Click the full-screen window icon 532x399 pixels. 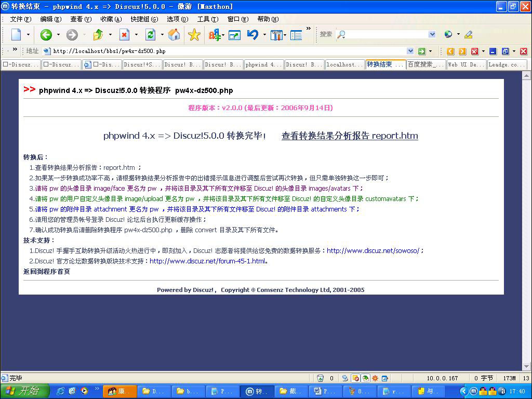coord(234,35)
